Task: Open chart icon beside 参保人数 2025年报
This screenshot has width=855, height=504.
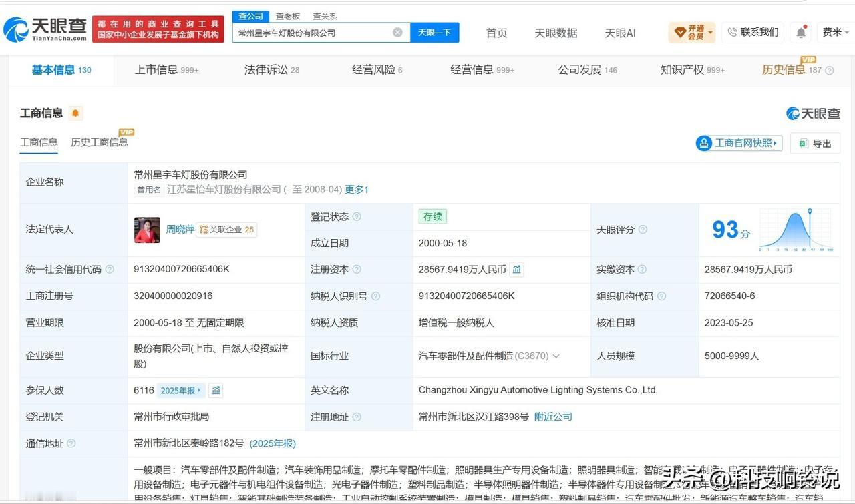Action: (x=216, y=390)
